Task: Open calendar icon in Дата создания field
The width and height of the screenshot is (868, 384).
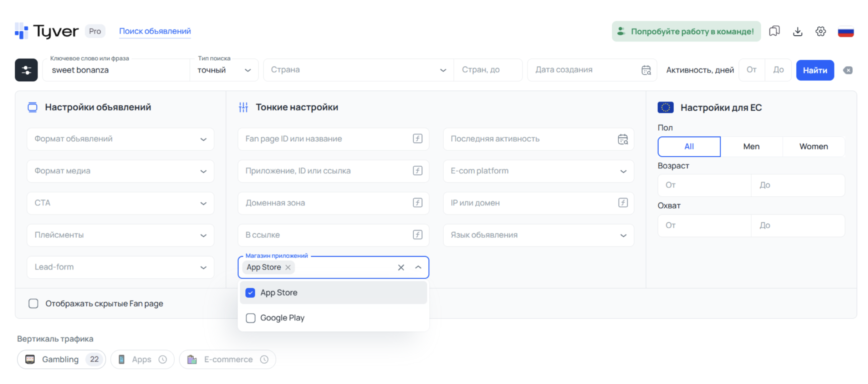Action: click(x=646, y=70)
